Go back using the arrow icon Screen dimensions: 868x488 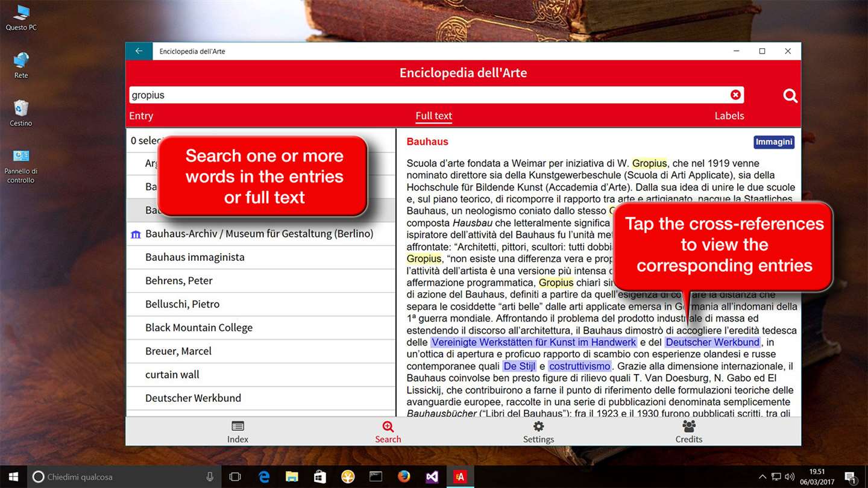tap(139, 51)
